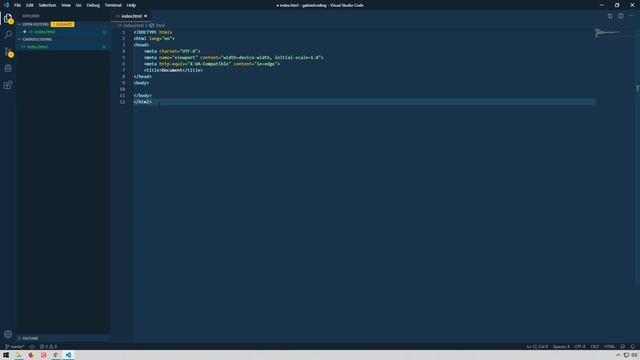Viewport: 640px width, 360px height.
Task: Open the Selection menu
Action: (47, 5)
